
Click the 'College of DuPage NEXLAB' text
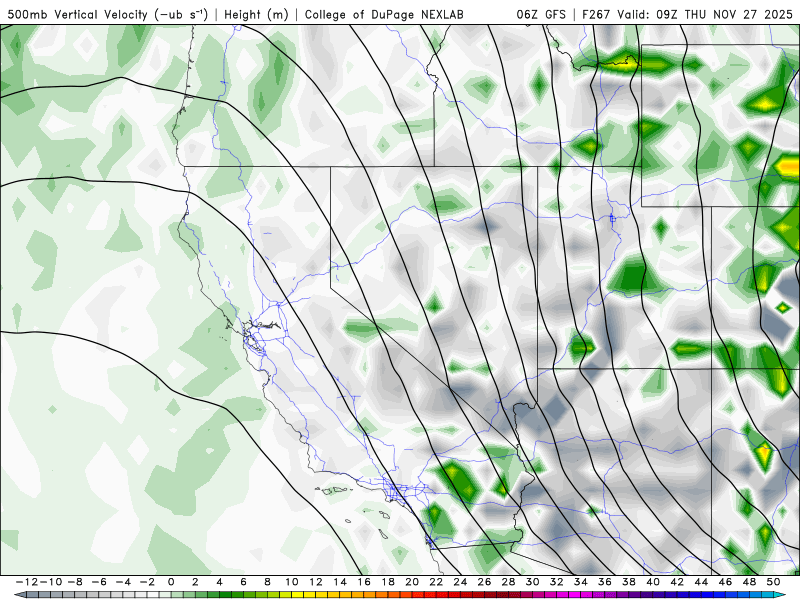pyautogui.click(x=384, y=15)
